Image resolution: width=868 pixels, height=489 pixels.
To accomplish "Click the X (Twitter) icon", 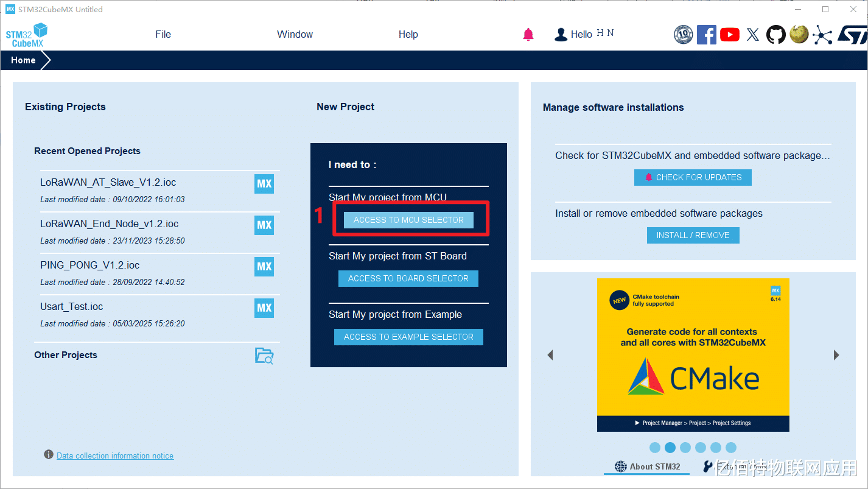I will (x=753, y=35).
